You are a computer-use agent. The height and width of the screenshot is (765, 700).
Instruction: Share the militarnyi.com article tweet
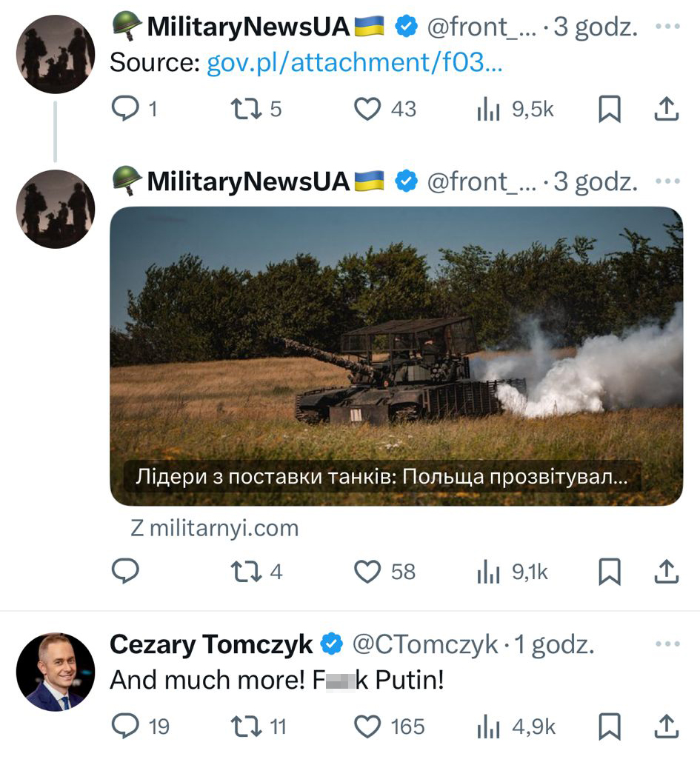pyautogui.click(x=666, y=572)
